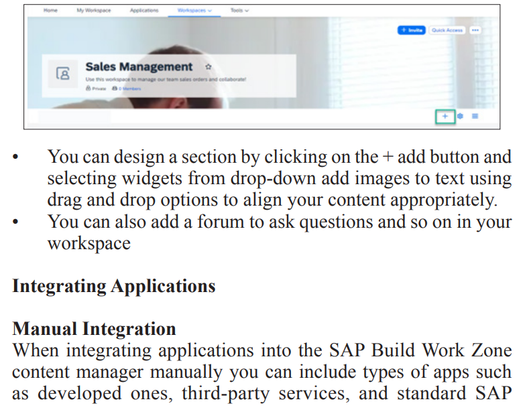The height and width of the screenshot is (420, 525).
Task: Open the three-line menu icon at bottom
Action: click(475, 116)
